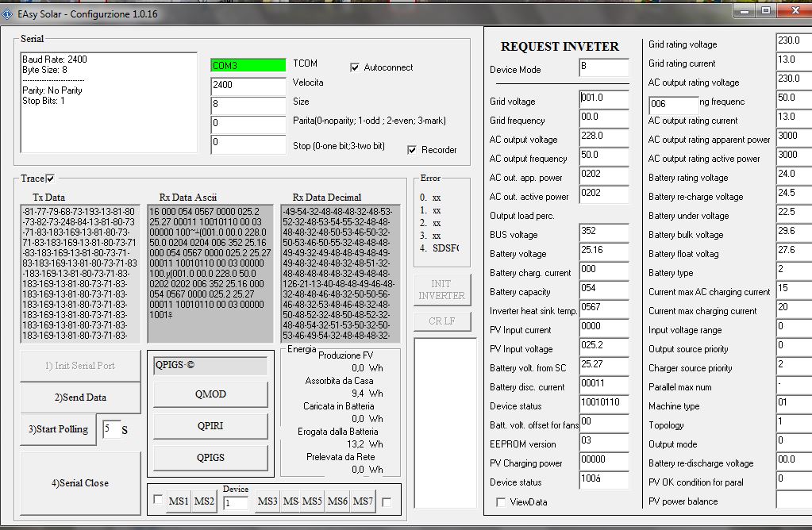
Task: Click the Velocita field showing 2400
Action: (x=248, y=85)
